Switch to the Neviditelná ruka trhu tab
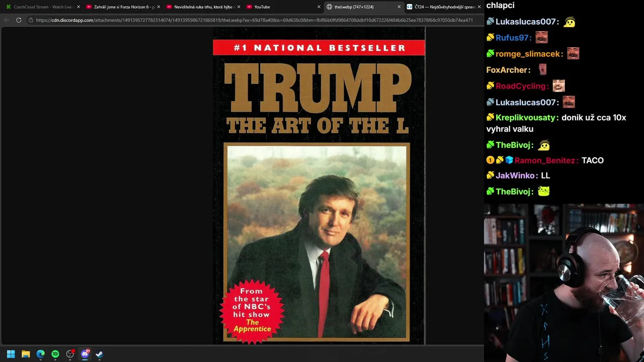 click(202, 7)
